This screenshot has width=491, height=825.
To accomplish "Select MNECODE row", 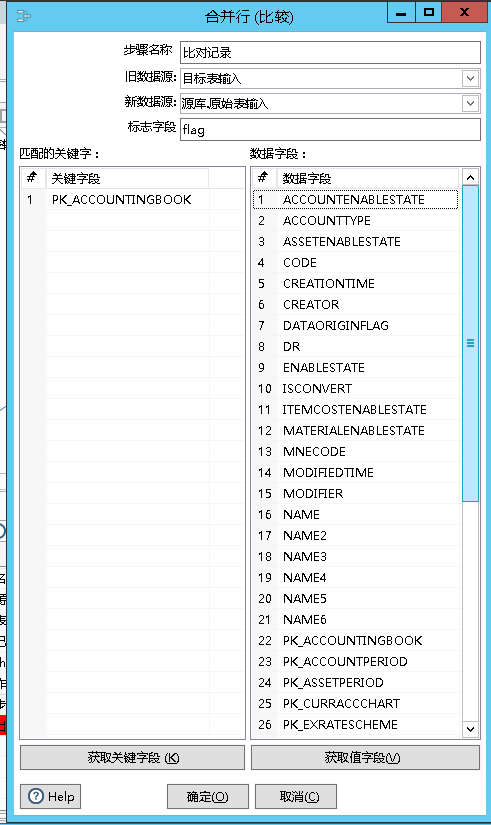I will click(x=355, y=452).
